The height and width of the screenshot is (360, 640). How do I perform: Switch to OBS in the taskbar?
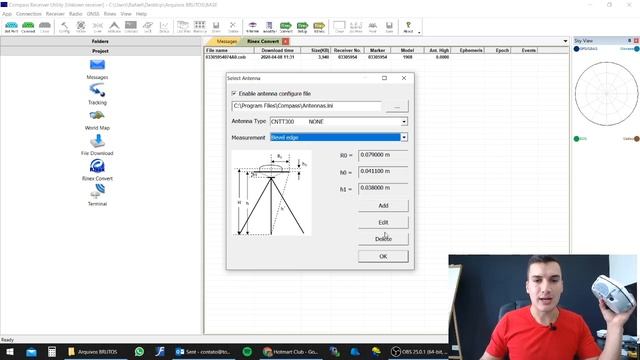coord(418,351)
